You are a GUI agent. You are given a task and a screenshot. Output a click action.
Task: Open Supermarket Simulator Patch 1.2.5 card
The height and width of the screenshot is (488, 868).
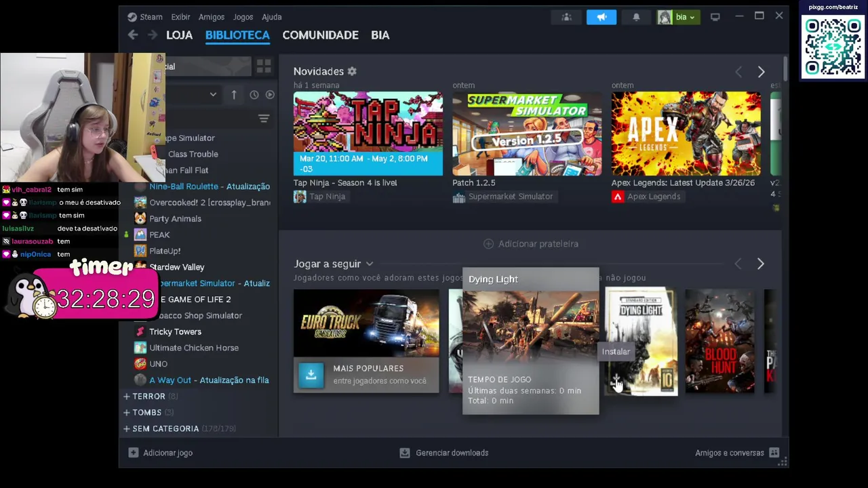527,134
